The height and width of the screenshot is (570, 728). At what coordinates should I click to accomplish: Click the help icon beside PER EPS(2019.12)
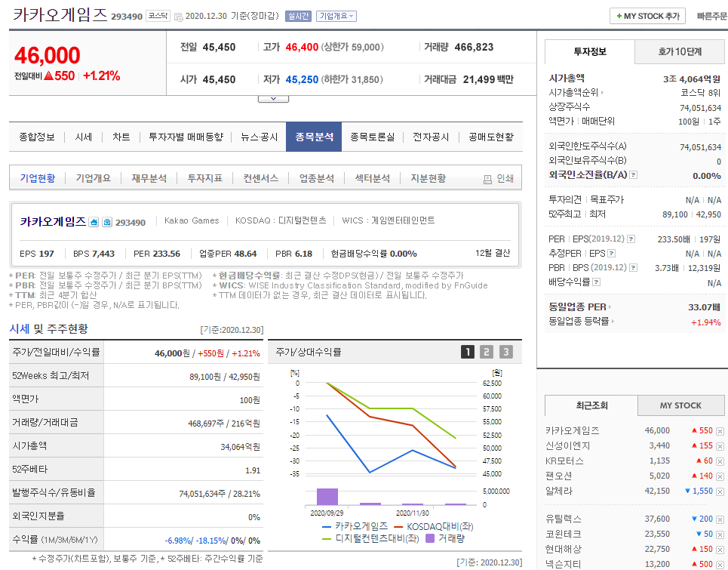click(631, 239)
